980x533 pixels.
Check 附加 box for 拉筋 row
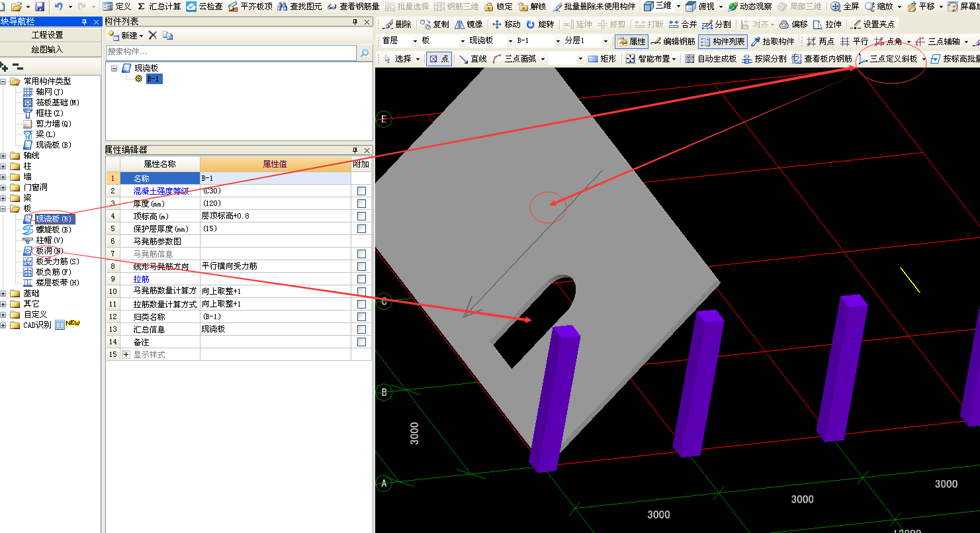click(361, 279)
